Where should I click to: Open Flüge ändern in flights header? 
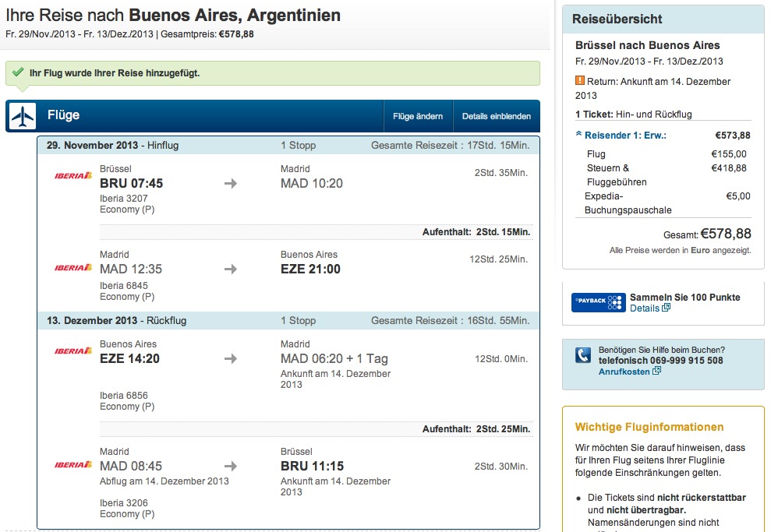coord(417,116)
